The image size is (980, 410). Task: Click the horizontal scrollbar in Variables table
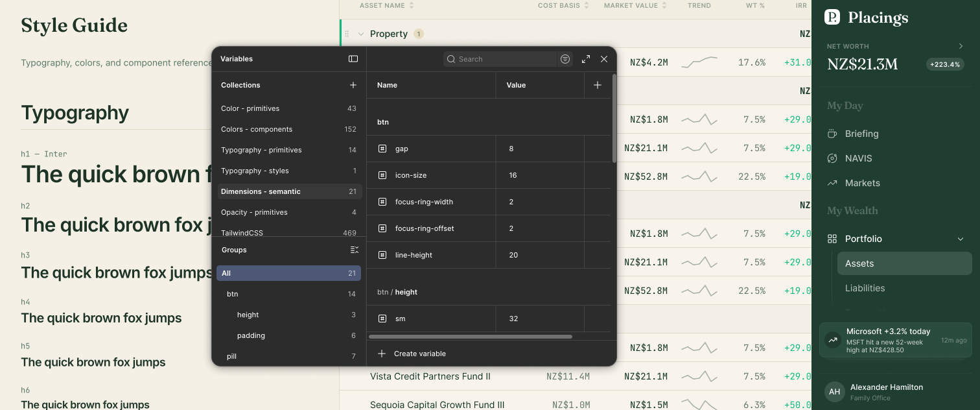471,337
